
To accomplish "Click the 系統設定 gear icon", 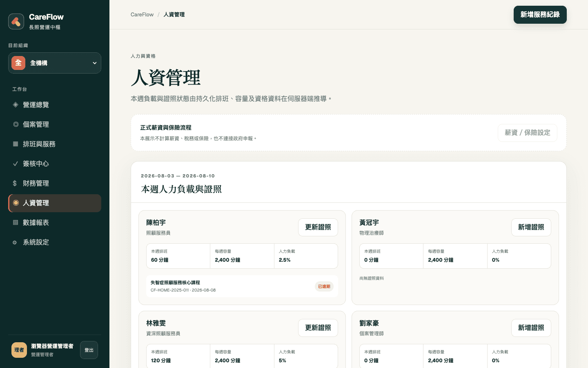I will point(15,242).
